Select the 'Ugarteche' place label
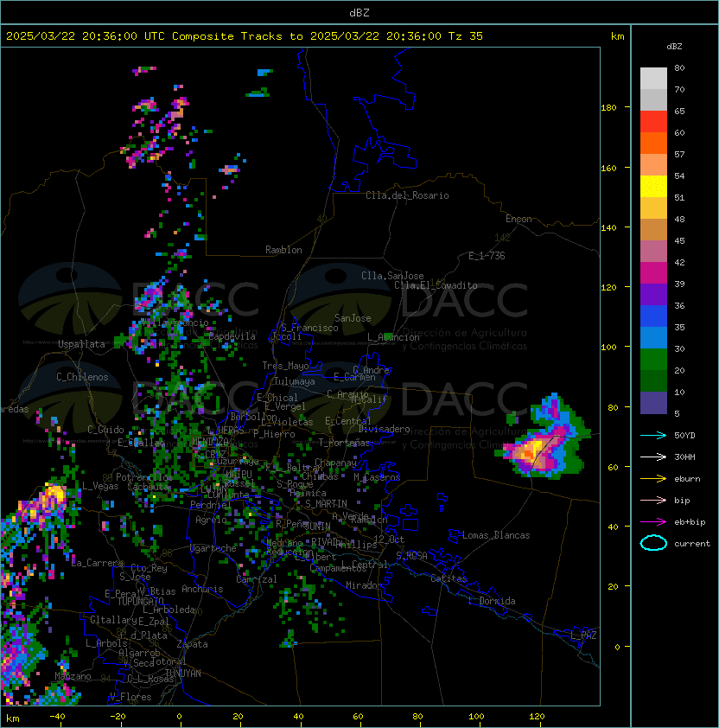 click(x=213, y=548)
